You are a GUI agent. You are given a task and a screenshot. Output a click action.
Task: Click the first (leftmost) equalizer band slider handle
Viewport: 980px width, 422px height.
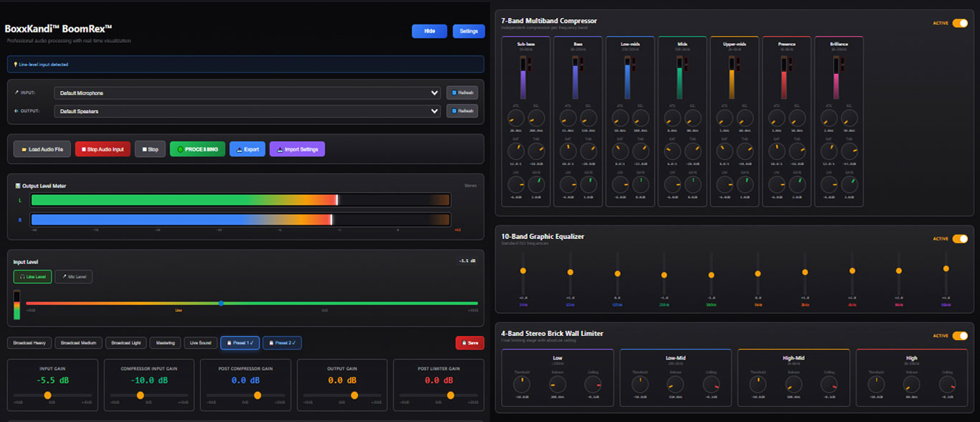coord(523,271)
